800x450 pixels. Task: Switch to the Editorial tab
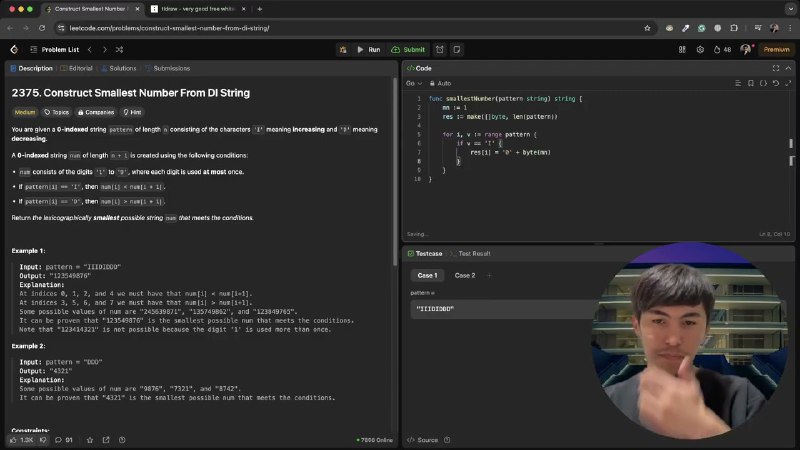click(77, 68)
